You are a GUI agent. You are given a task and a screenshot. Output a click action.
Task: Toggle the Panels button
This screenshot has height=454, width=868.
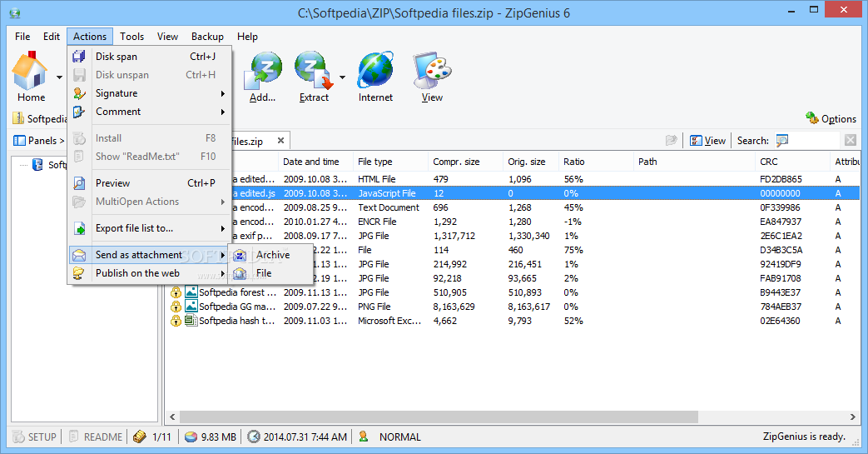39,141
